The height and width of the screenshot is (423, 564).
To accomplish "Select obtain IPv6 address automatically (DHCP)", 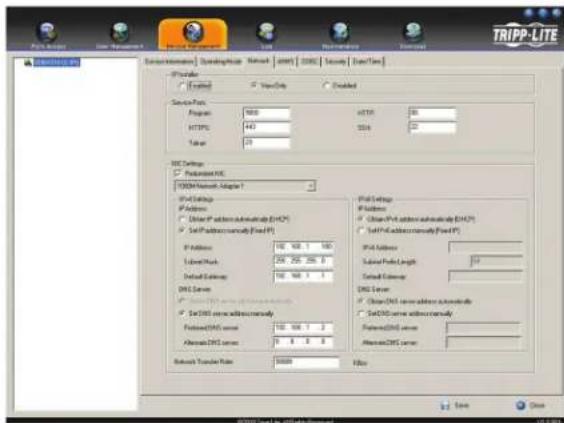I will (361, 219).
